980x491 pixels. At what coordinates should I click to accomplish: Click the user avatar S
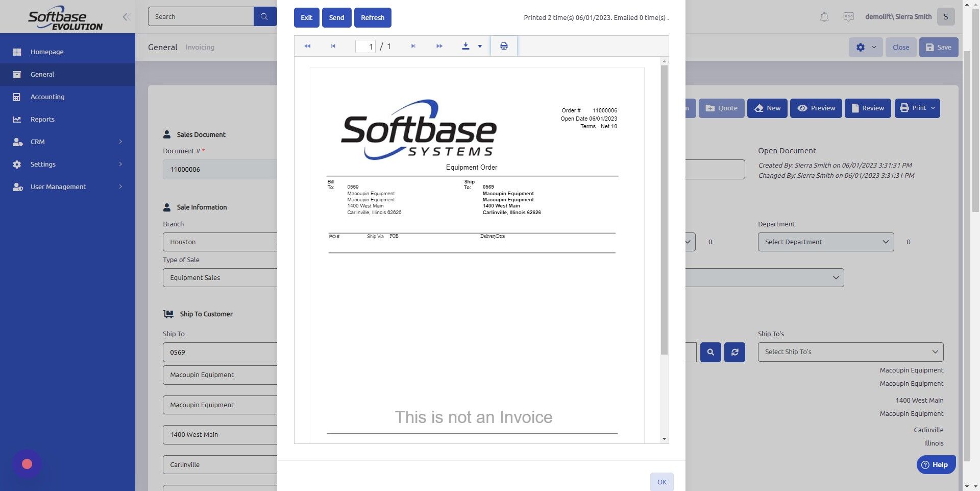tap(946, 17)
